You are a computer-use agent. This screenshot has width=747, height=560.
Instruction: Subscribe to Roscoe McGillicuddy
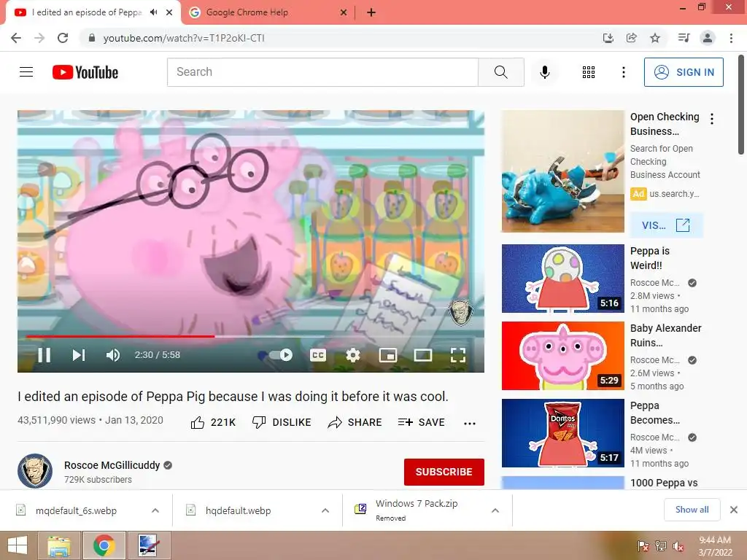[x=444, y=472]
